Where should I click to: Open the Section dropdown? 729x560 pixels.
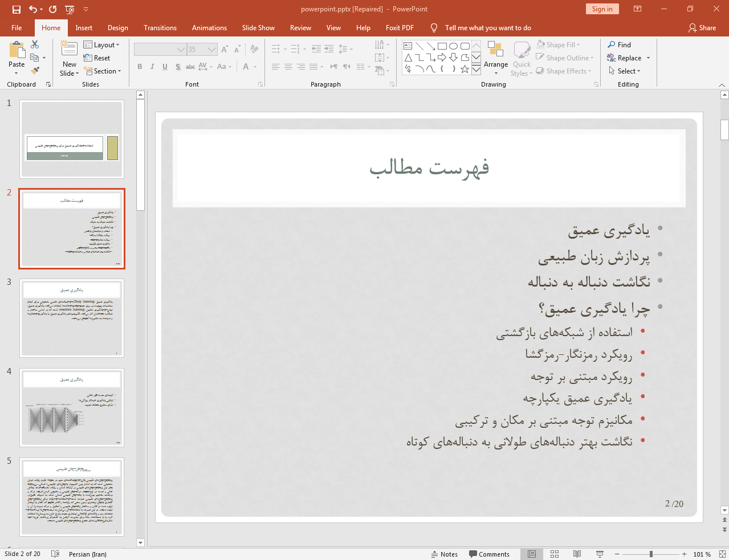103,71
